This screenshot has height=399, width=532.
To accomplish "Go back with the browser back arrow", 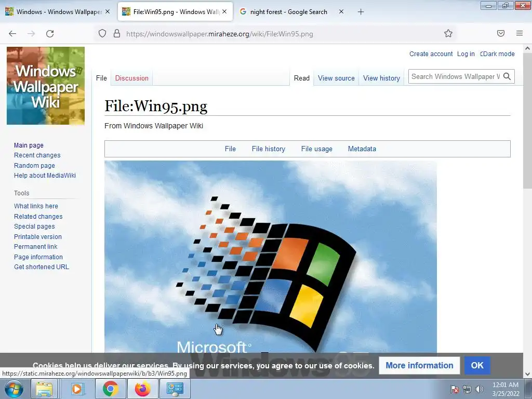I will [x=12, y=34].
